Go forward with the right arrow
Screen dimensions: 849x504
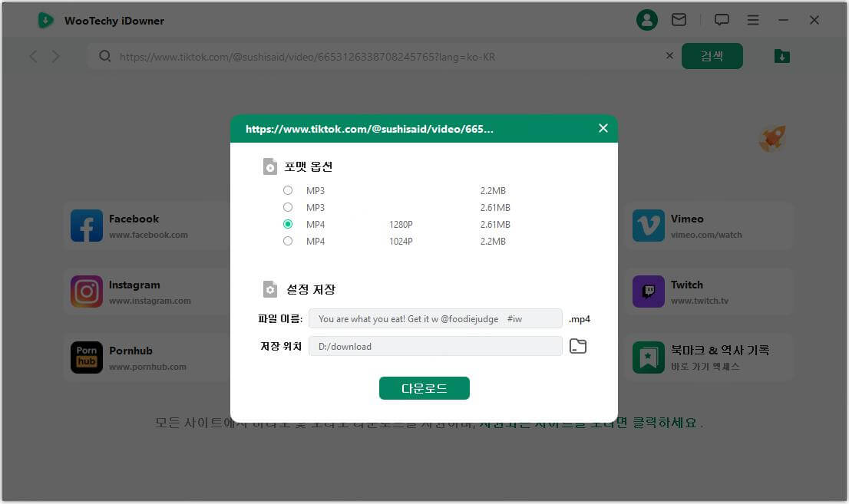click(x=56, y=56)
